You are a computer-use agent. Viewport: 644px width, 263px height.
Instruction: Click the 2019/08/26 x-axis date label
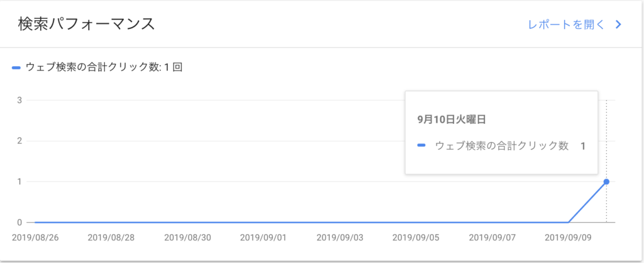(x=35, y=238)
